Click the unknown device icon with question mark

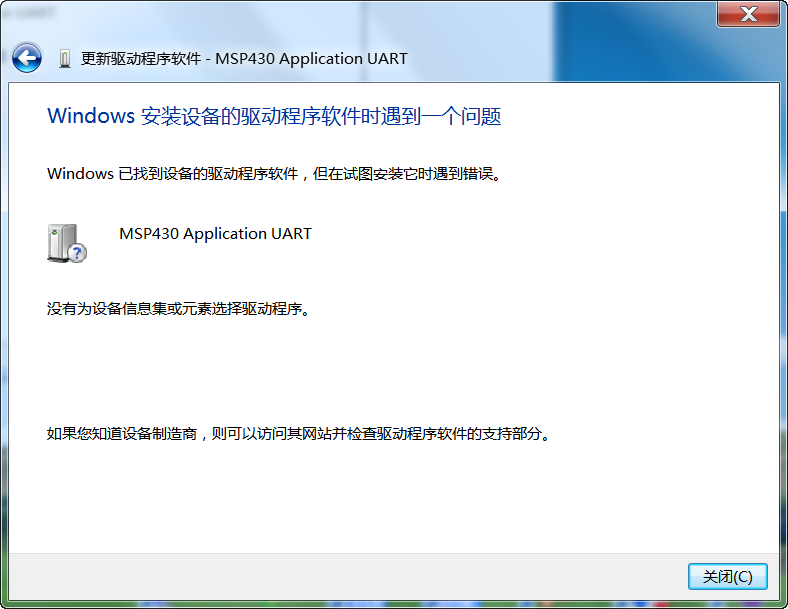point(67,243)
